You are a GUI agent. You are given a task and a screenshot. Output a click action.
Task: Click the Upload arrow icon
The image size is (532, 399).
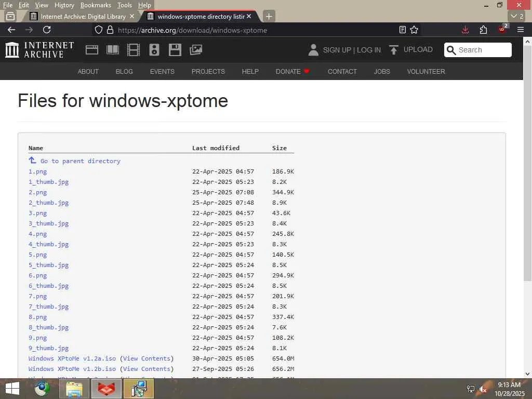coord(394,50)
